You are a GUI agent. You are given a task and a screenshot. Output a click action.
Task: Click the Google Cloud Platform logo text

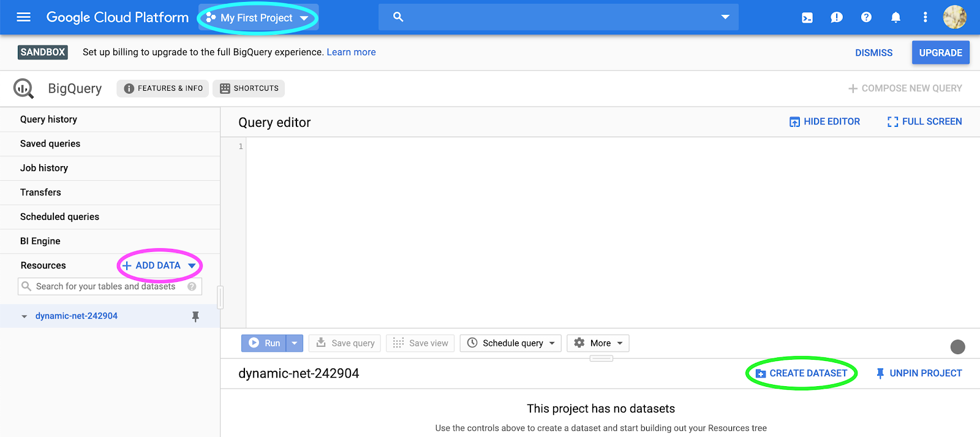coord(118,17)
